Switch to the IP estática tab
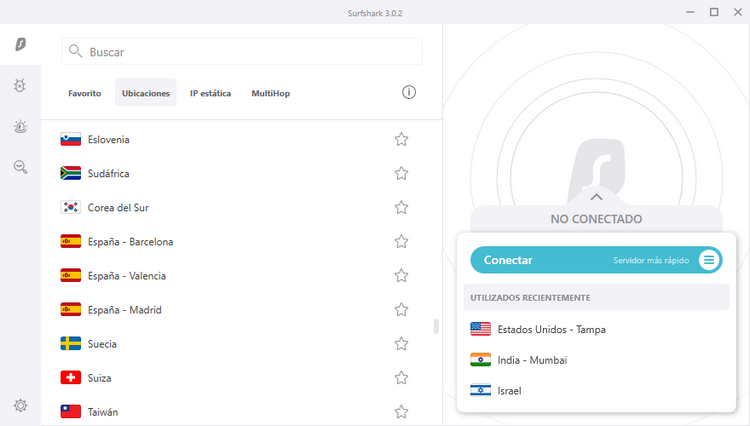Image resolution: width=750 pixels, height=426 pixels. (210, 93)
